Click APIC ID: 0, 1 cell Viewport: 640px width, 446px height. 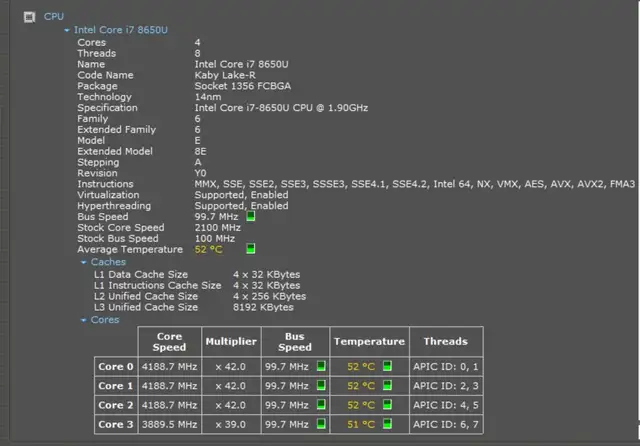446,366
